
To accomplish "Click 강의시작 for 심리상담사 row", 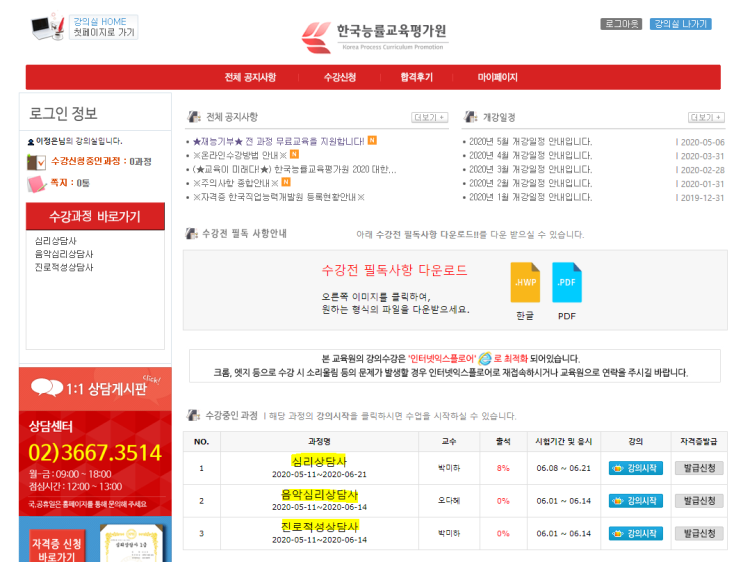I will [635, 468].
